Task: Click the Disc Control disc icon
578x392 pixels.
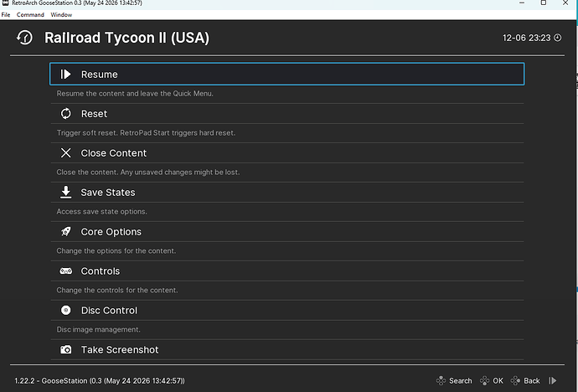Action: click(x=65, y=310)
